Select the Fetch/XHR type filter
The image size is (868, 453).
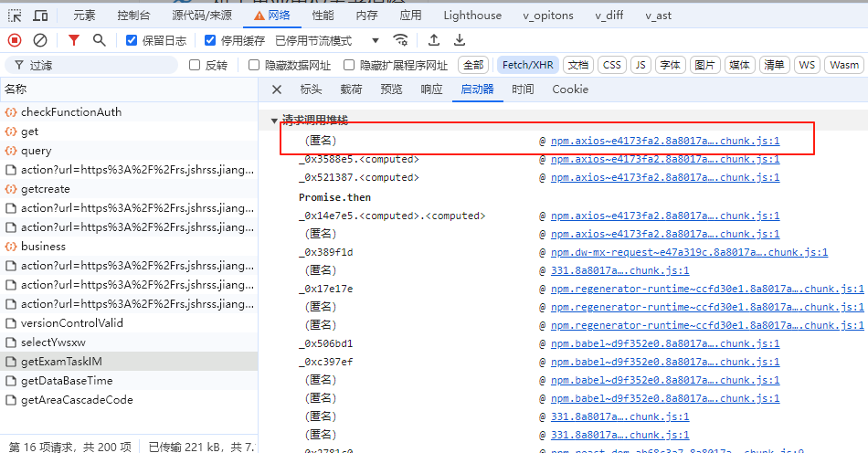(527, 65)
